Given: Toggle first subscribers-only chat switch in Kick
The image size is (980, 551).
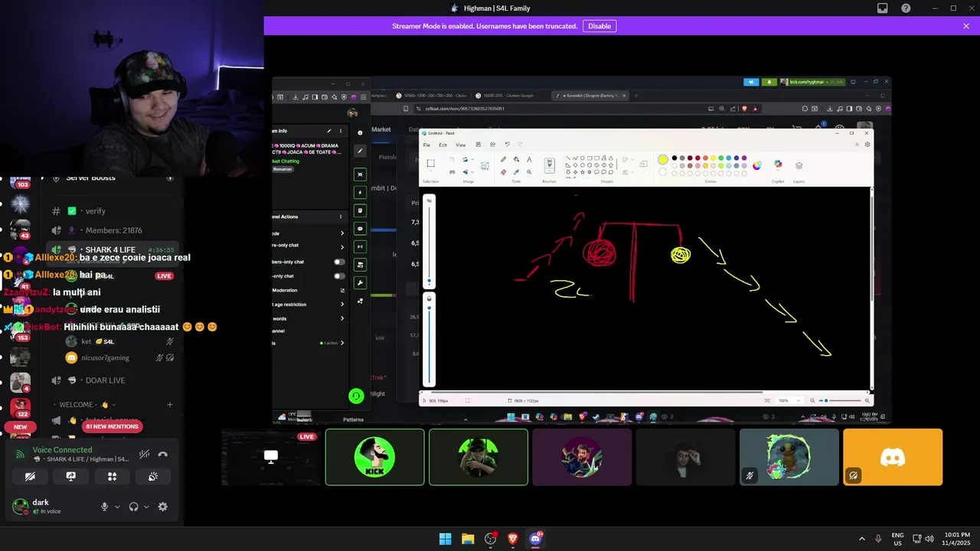Looking at the screenshot, I should [339, 262].
